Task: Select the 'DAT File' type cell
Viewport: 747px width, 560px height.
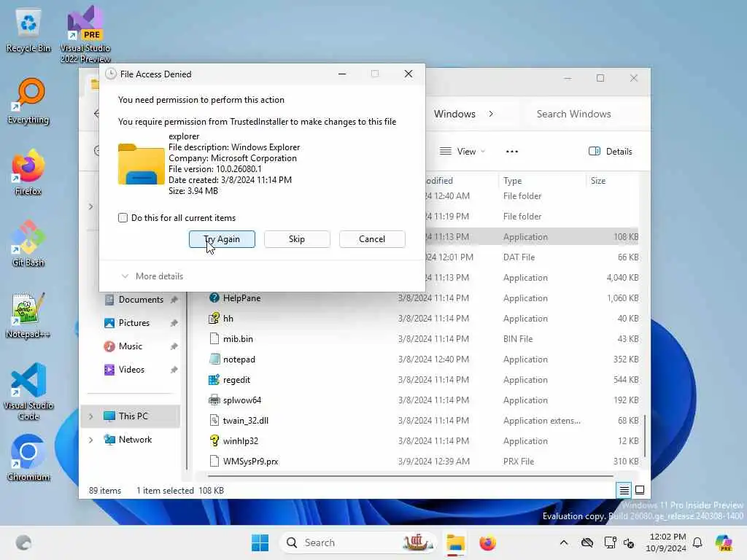Action: (x=519, y=257)
